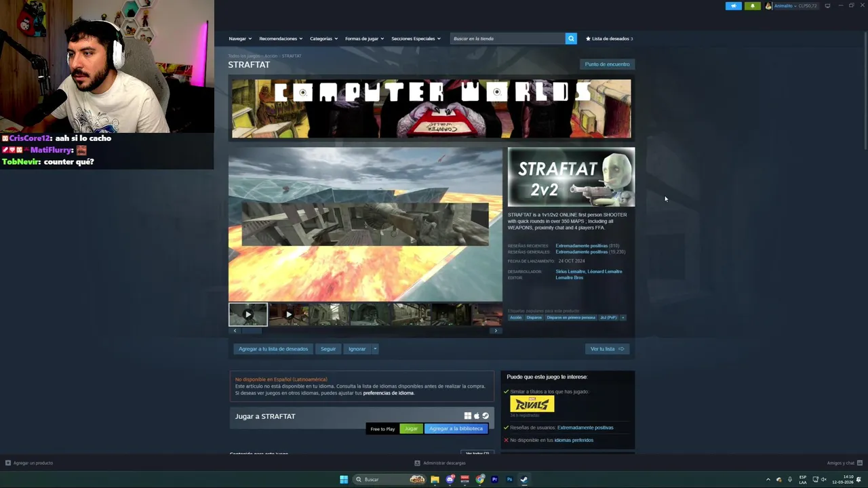Select the 'Disparos en primera persona' tag
The width and height of the screenshot is (868, 488).
571,317
